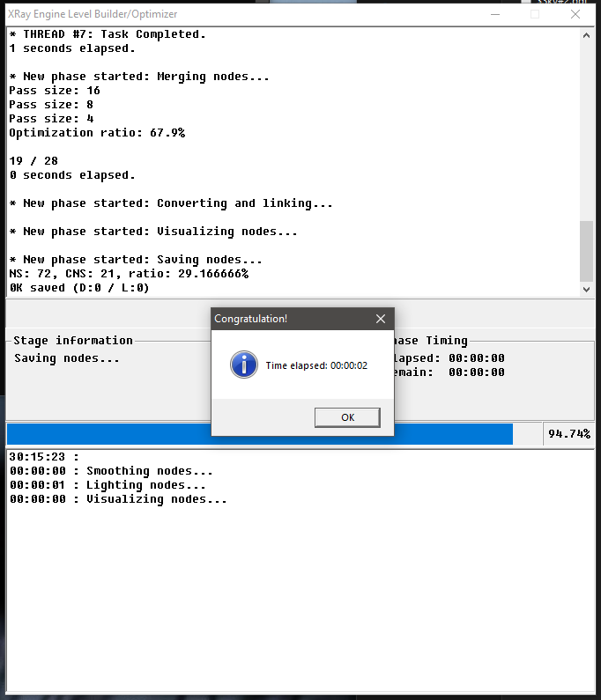Image resolution: width=601 pixels, height=700 pixels.
Task: Select 'New phase started: Visualizing nodes...' line
Action: 153,232
